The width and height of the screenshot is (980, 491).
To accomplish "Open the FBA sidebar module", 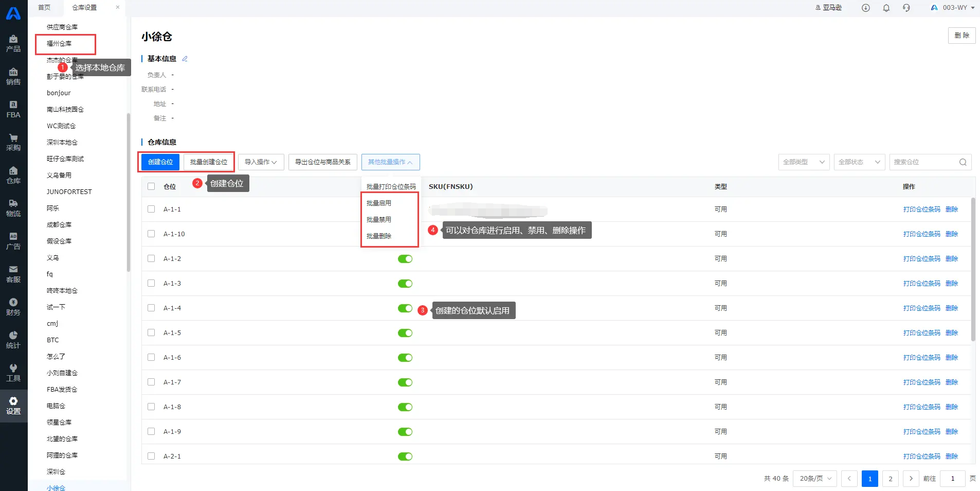I will click(13, 109).
